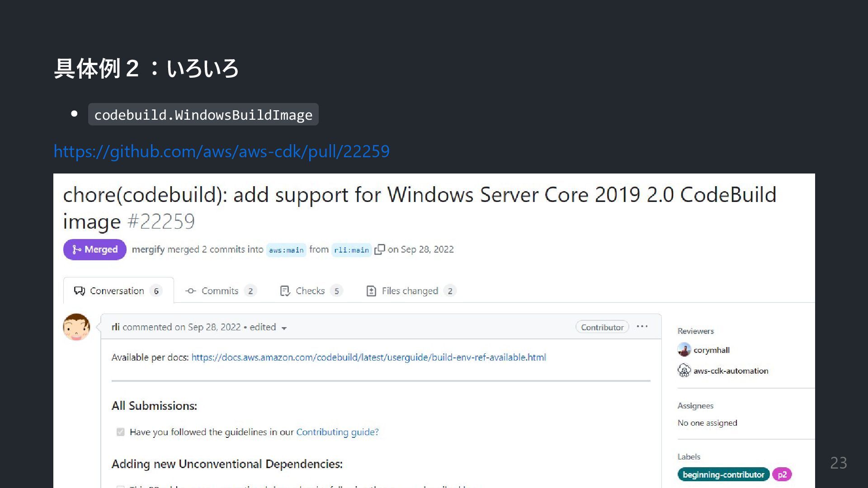The width and height of the screenshot is (868, 488).
Task: Open the corymhall reviewer profile
Action: (x=712, y=350)
